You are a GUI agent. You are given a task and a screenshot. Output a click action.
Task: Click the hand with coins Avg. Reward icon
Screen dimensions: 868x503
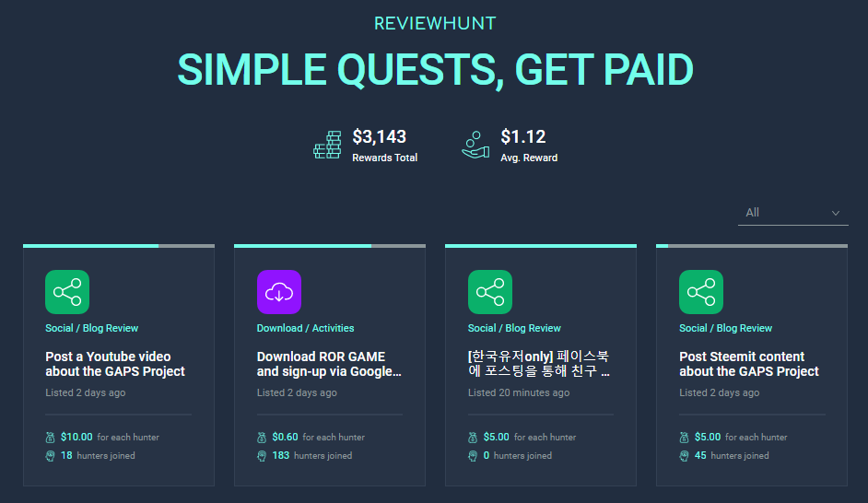pos(475,145)
